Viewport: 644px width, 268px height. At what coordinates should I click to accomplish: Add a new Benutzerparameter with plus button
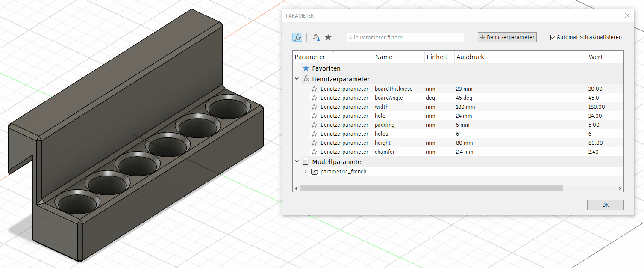507,37
